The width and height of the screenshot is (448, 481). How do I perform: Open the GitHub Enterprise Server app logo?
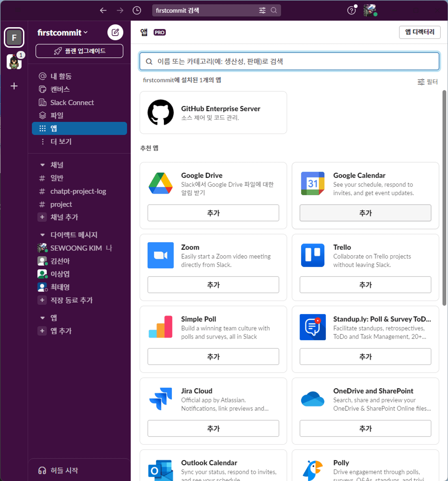click(161, 112)
